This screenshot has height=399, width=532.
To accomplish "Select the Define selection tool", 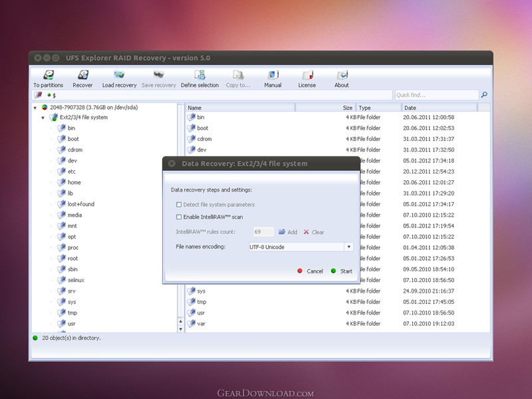I will coord(199,78).
